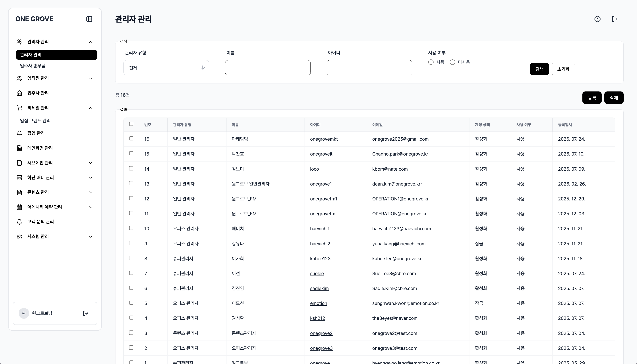
Task: Collapse the 관리자 관리 menu chevron
Action: pyautogui.click(x=91, y=42)
